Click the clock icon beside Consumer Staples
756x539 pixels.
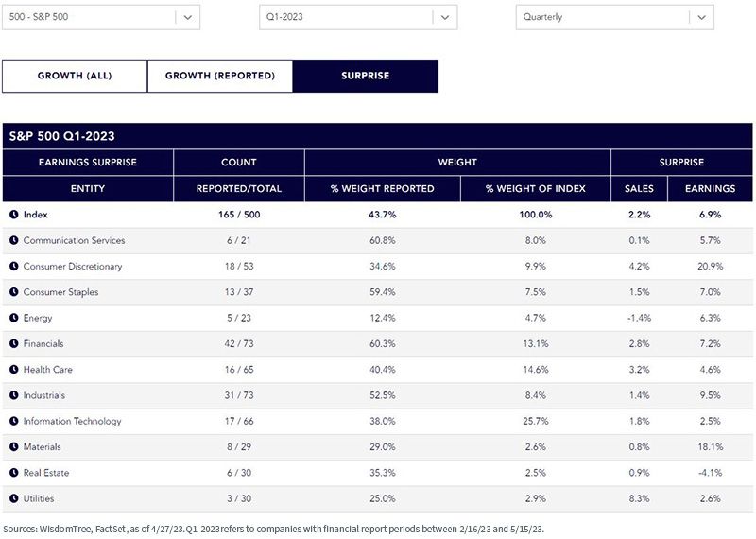[13, 292]
